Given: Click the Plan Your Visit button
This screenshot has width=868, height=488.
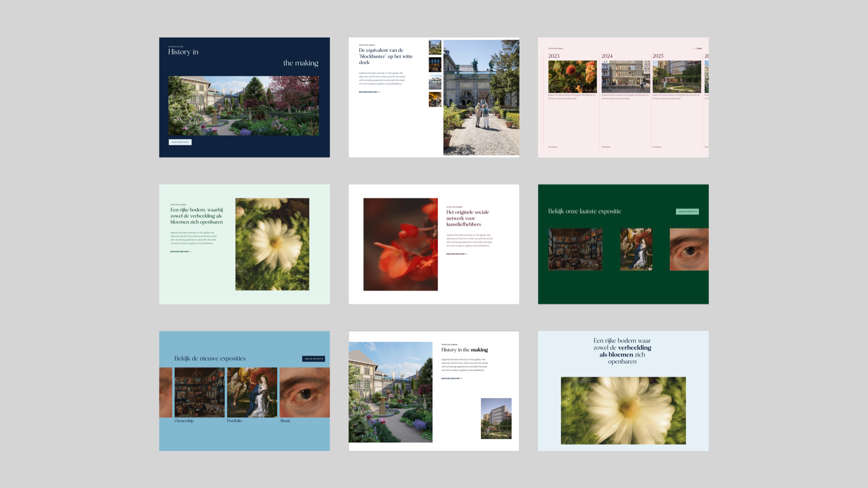Looking at the screenshot, I should pos(180,142).
